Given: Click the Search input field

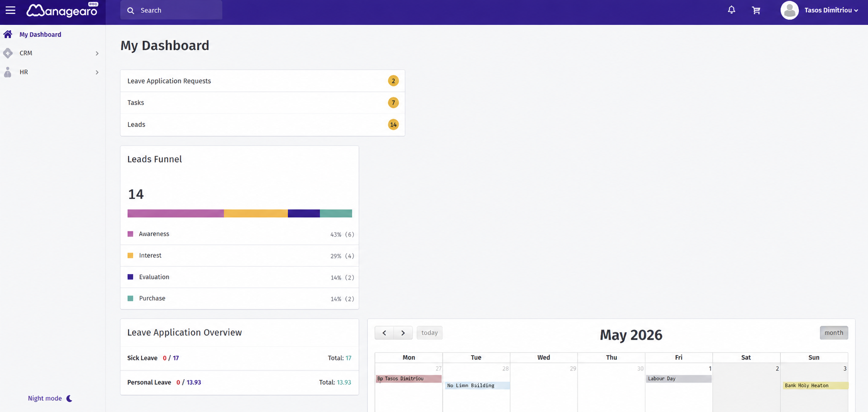Looking at the screenshot, I should (171, 10).
